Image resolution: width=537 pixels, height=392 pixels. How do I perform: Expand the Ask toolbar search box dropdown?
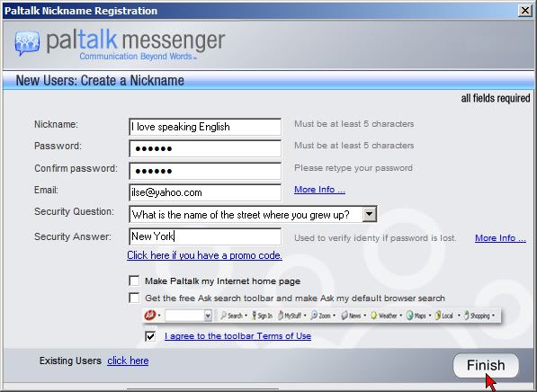pos(208,316)
